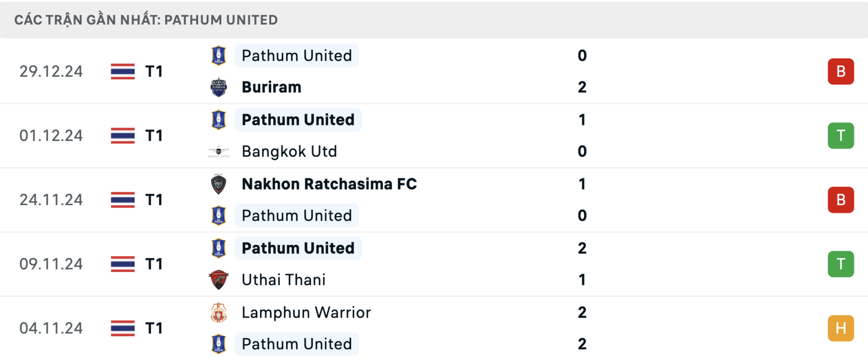The width and height of the screenshot is (868, 360).
Task: Click the T1 league label on the 24.11.24 match
Action: coord(154,200)
